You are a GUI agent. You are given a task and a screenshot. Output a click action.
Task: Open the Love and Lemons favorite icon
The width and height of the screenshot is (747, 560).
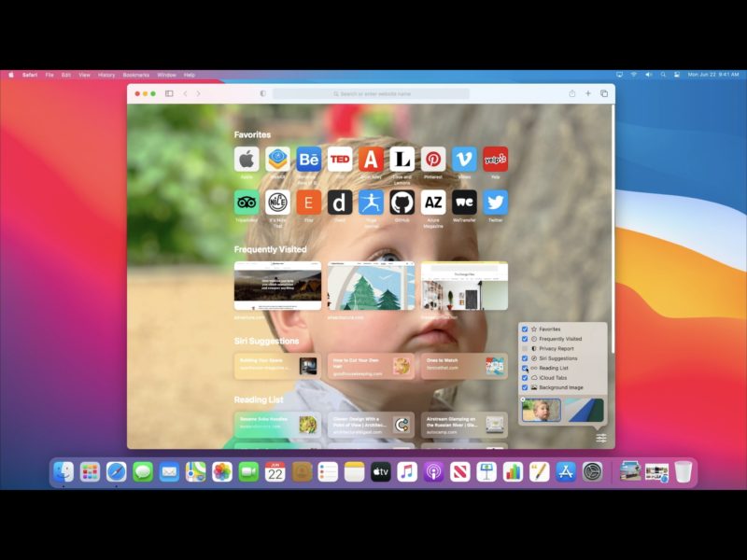click(x=402, y=159)
